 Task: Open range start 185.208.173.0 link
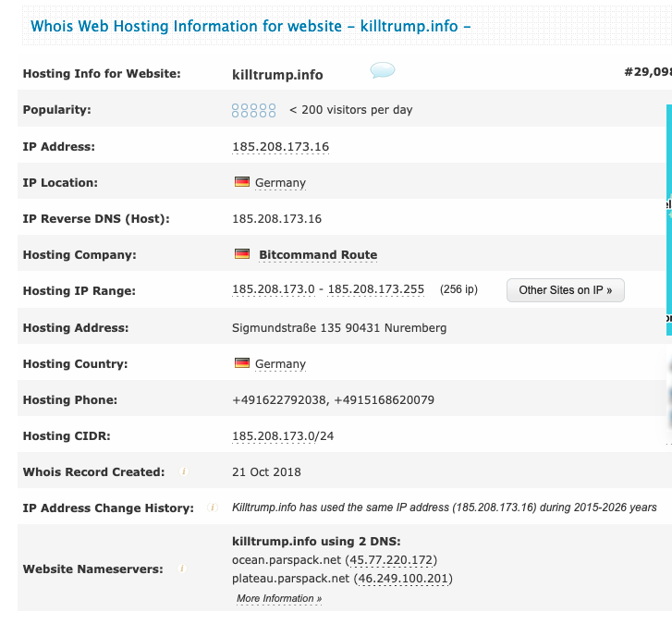coord(274,289)
